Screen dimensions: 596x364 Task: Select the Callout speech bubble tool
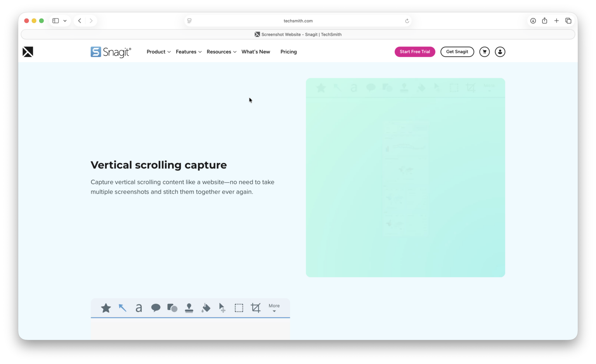[x=156, y=308]
